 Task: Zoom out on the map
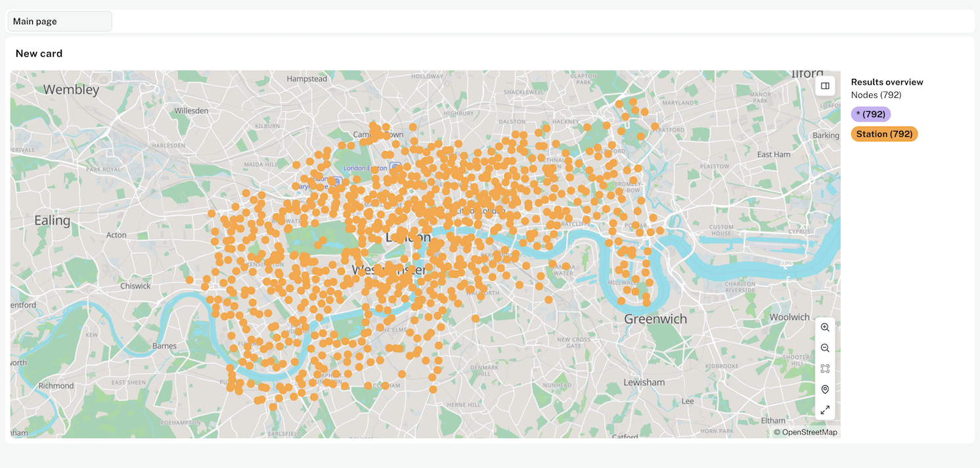click(825, 348)
